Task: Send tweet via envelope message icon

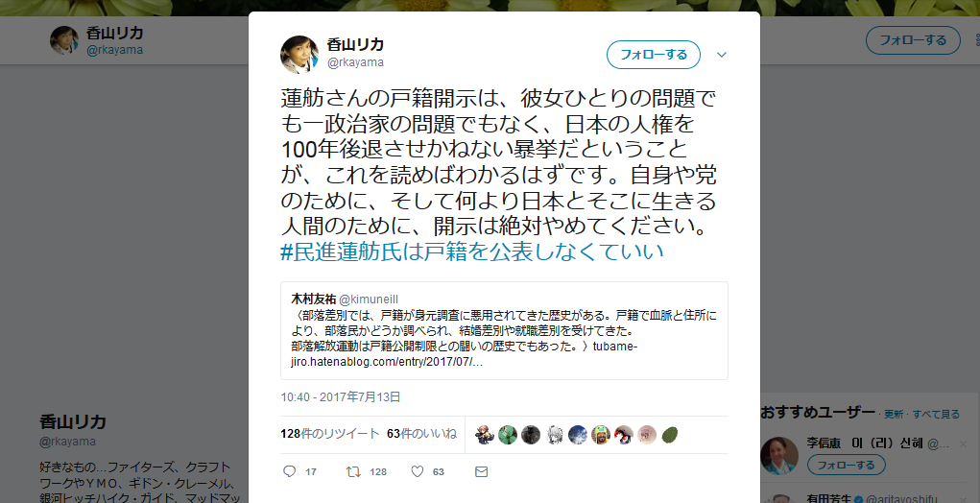Action: [481, 471]
